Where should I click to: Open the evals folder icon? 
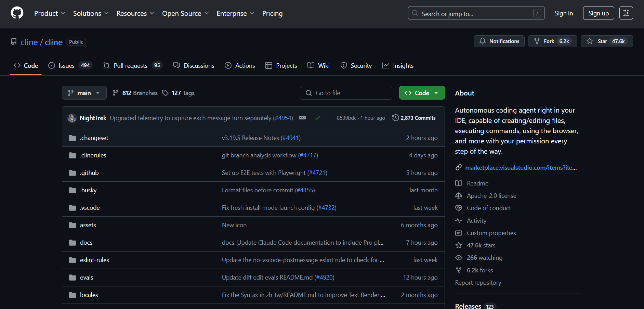[73, 278]
